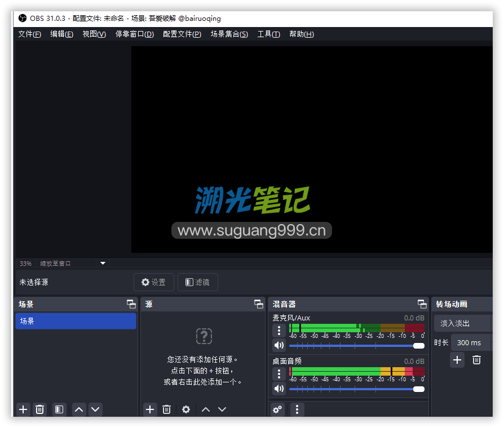Viewport: 504px width, 428px height.
Task: Click the 设置 properties button
Action: click(x=153, y=282)
